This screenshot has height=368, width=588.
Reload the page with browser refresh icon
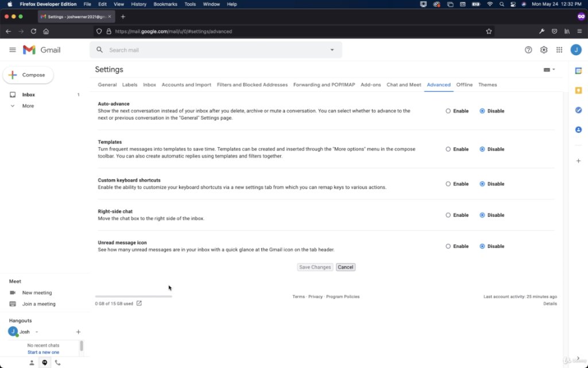point(33,32)
